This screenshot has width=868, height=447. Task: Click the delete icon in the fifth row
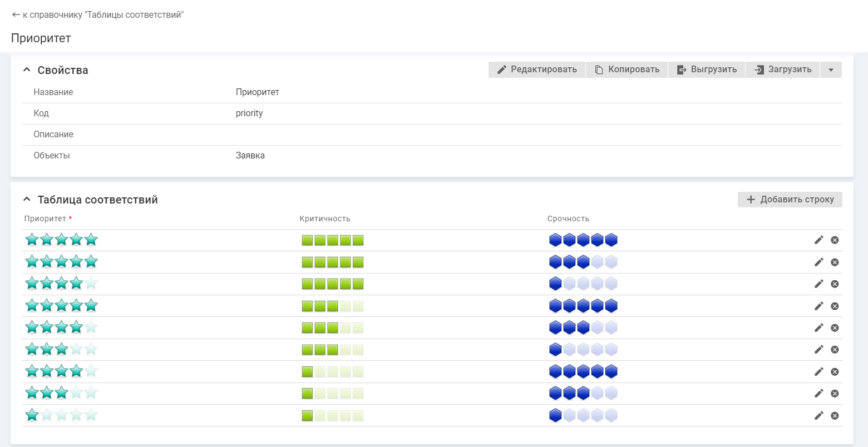coord(835,328)
